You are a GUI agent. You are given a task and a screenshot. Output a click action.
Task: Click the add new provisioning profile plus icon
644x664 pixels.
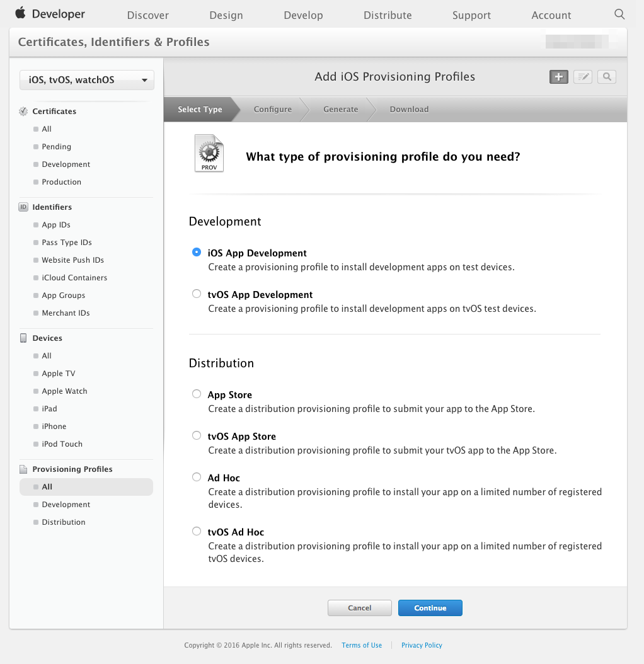point(558,76)
